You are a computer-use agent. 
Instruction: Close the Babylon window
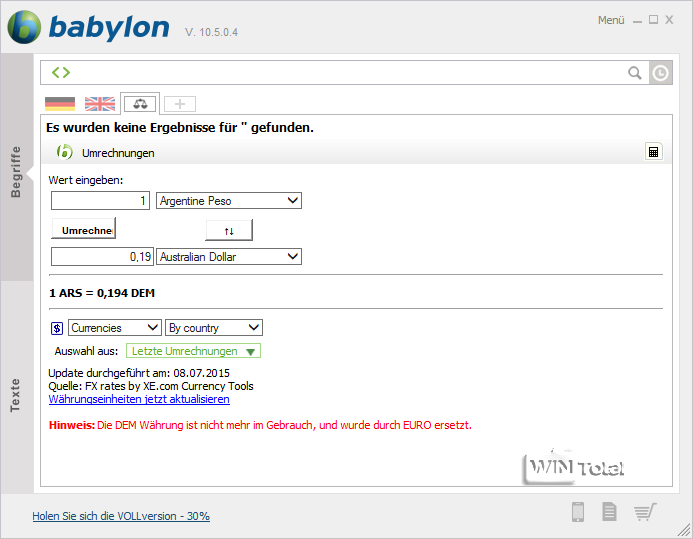669,20
